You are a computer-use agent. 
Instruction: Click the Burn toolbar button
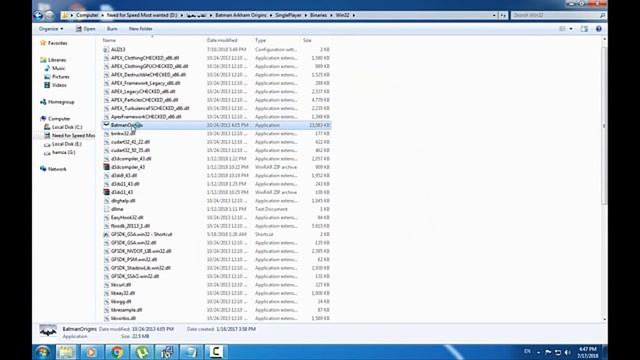pyautogui.click(x=112, y=29)
